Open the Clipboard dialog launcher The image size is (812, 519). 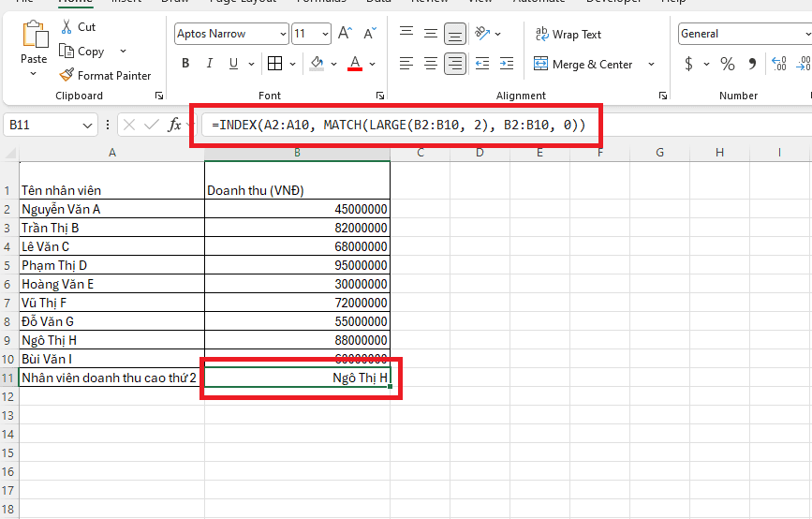pos(159,96)
